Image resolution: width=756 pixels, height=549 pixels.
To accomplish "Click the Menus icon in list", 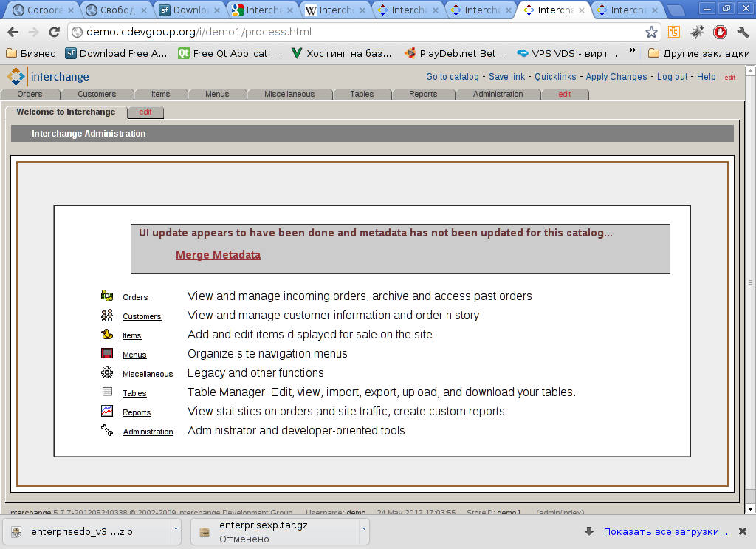I will coord(107,353).
